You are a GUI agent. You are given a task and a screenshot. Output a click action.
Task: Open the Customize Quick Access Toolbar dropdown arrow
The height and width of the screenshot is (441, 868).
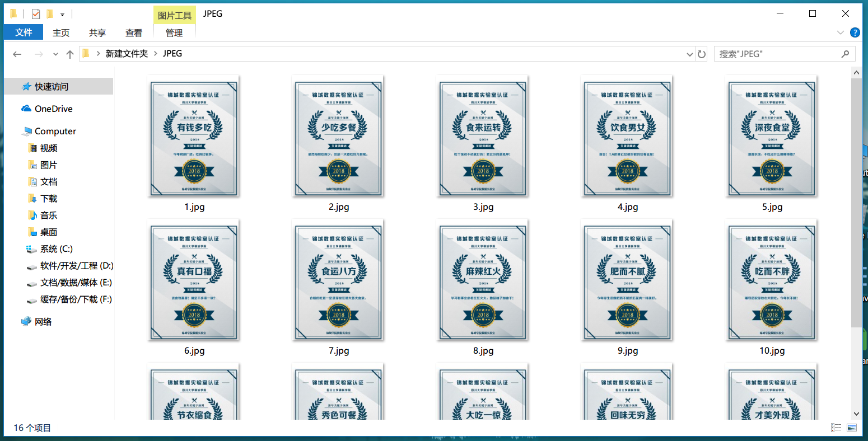click(63, 14)
